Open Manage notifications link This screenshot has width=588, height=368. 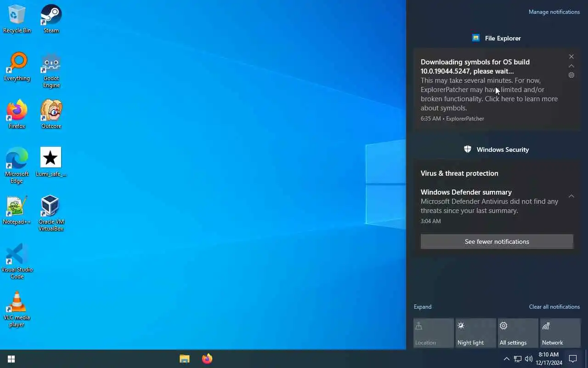tap(554, 12)
